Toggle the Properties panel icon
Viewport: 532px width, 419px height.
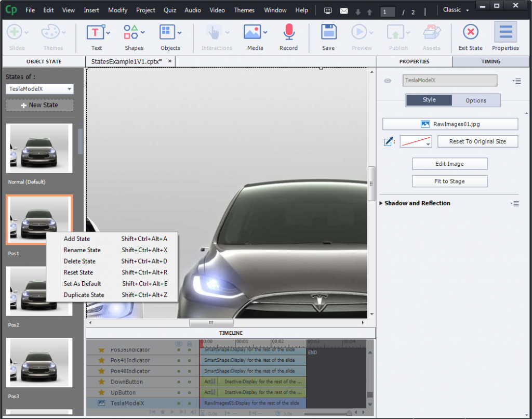click(x=505, y=33)
